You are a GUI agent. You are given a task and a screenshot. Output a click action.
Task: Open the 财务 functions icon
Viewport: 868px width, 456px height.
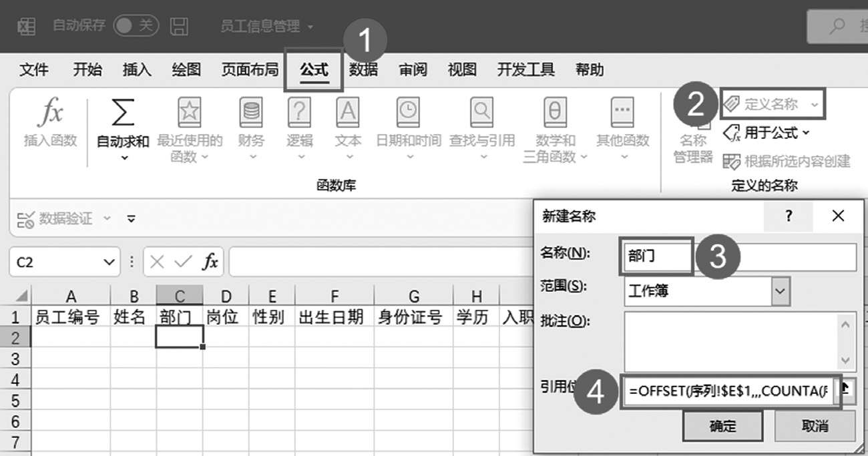[251, 113]
